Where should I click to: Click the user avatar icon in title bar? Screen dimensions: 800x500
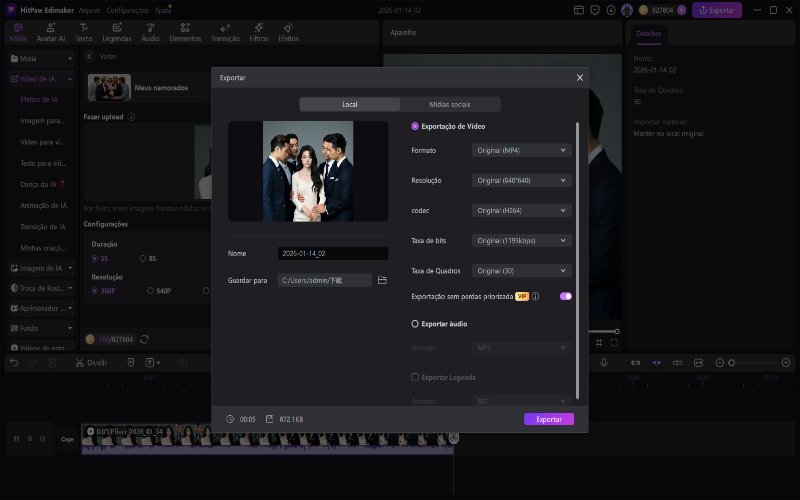click(627, 10)
